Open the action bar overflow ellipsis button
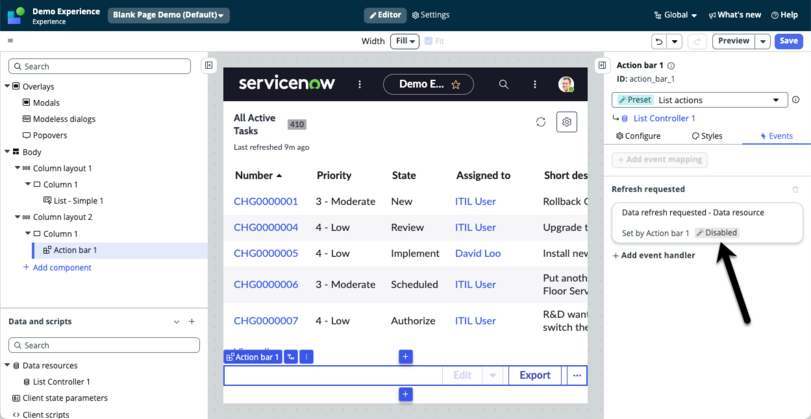The height and width of the screenshot is (419, 811). point(577,376)
